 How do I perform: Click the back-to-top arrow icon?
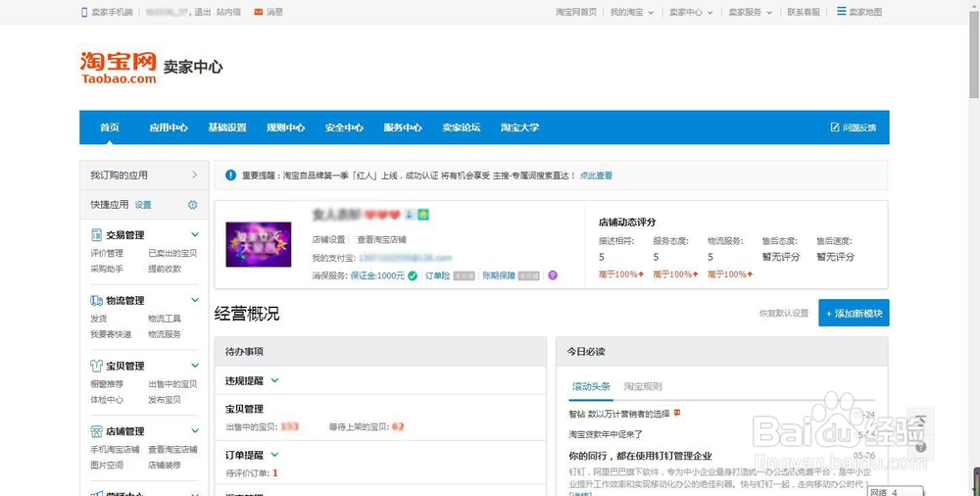[x=920, y=420]
